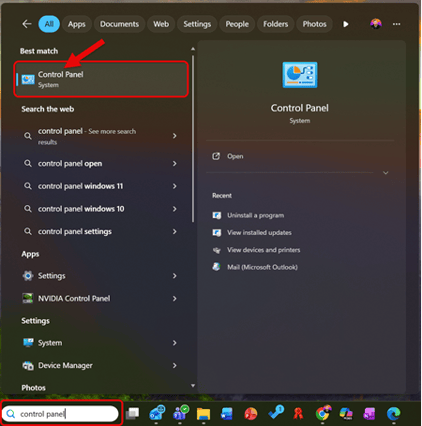Click the results scrollbar up arrow
The image size is (422, 426).
coord(193,49)
